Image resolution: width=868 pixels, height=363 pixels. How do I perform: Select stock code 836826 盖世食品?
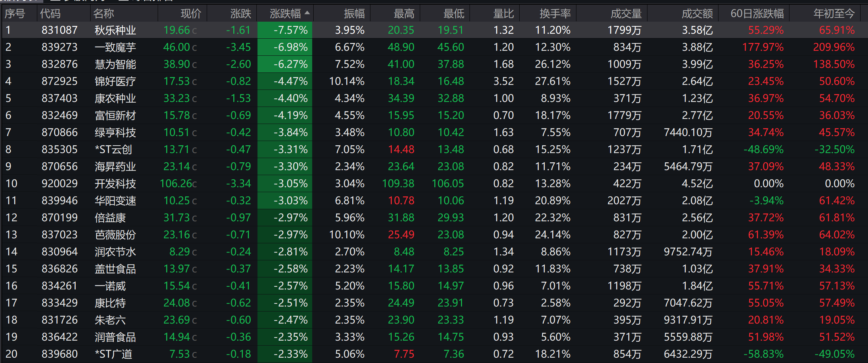pos(434,269)
